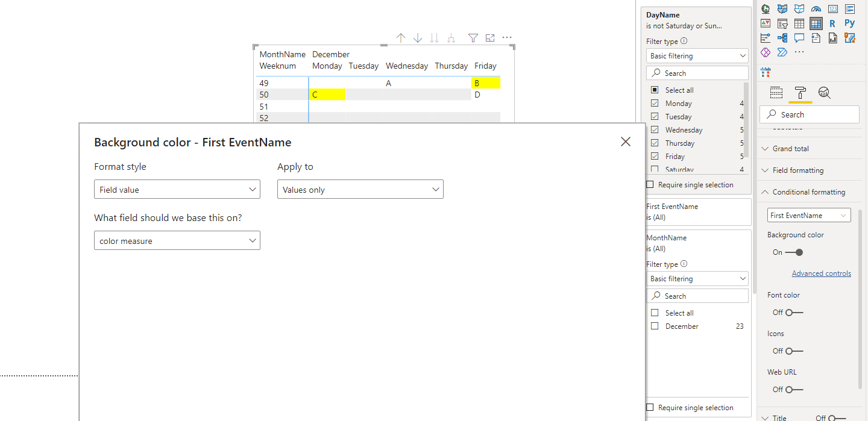Uncheck Tuesday in DayName filter
Screen dimensions: 868x421
[x=655, y=116]
